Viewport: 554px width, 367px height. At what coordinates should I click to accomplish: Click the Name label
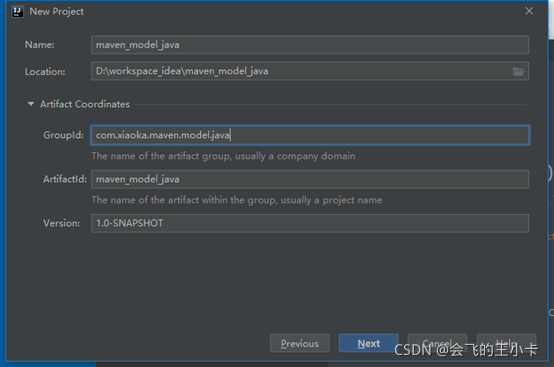40,45
